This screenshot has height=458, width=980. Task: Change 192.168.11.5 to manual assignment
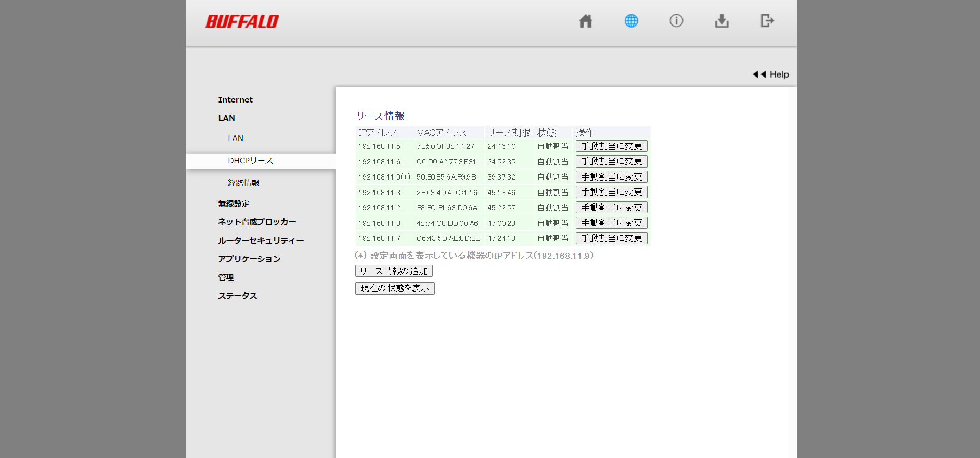coord(611,146)
